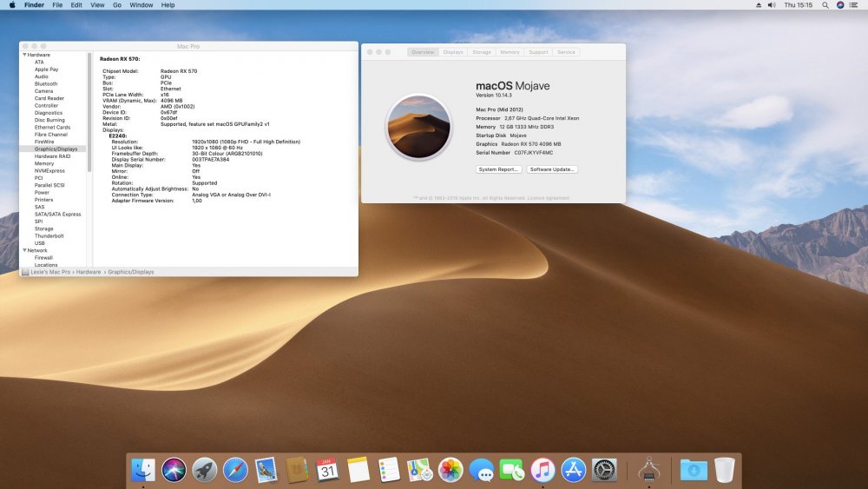Select ATA in the sidebar
Screen dimensions: 868x489
coord(39,62)
